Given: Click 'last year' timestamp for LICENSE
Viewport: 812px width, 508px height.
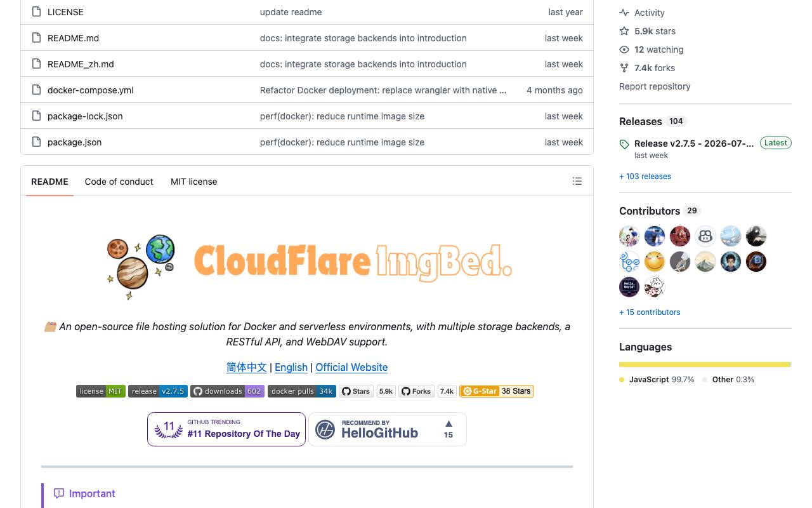Looking at the screenshot, I should [566, 12].
